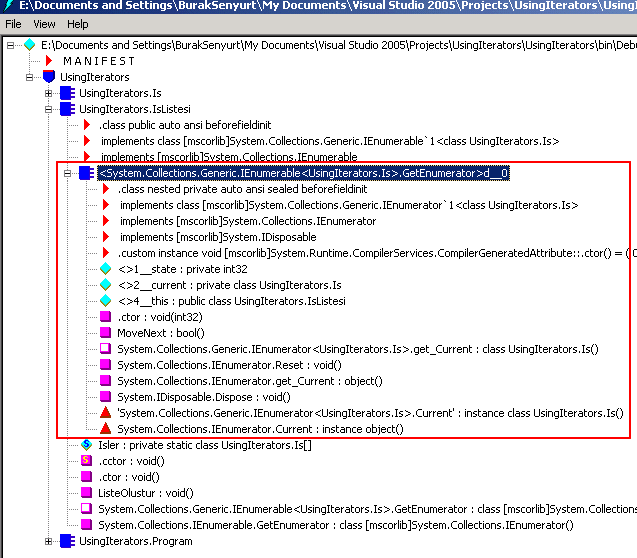The image size is (637, 558).
Task: Click the red arrow icon beside .custom instance
Action: 105,253
